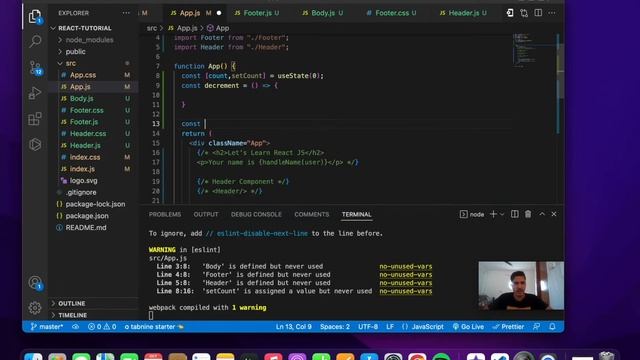Open Source Control view with 12 badge
640x360 pixels.
tap(35, 67)
